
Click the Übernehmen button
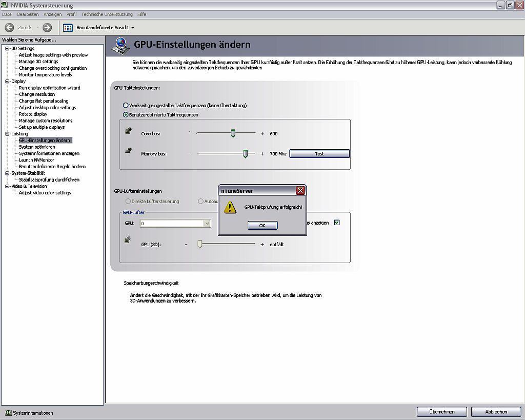point(441,412)
